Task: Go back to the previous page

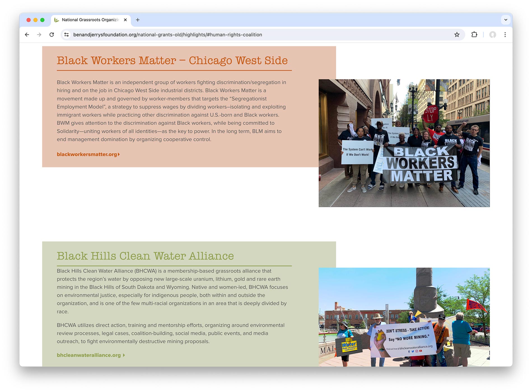Action: pos(27,35)
